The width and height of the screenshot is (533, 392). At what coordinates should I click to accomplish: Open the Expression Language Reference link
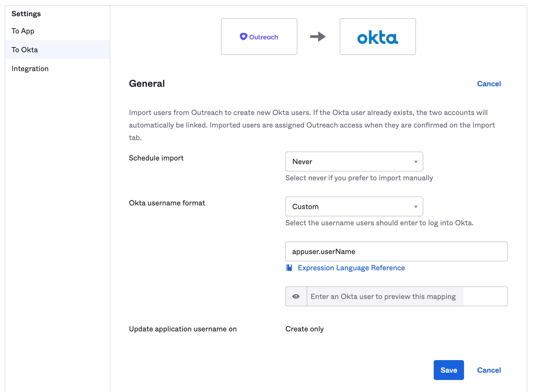click(x=351, y=268)
